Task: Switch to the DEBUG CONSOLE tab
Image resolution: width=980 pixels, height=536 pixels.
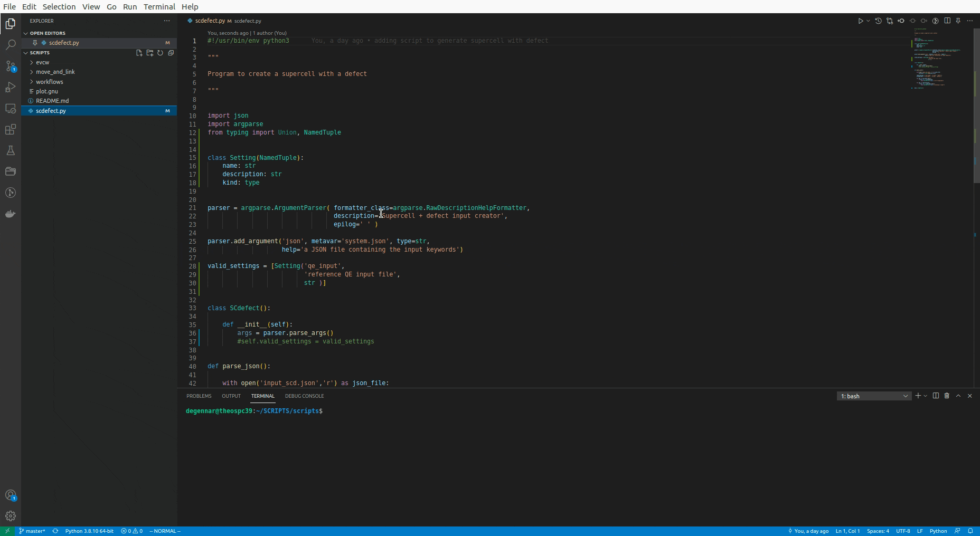Action: tap(305, 396)
